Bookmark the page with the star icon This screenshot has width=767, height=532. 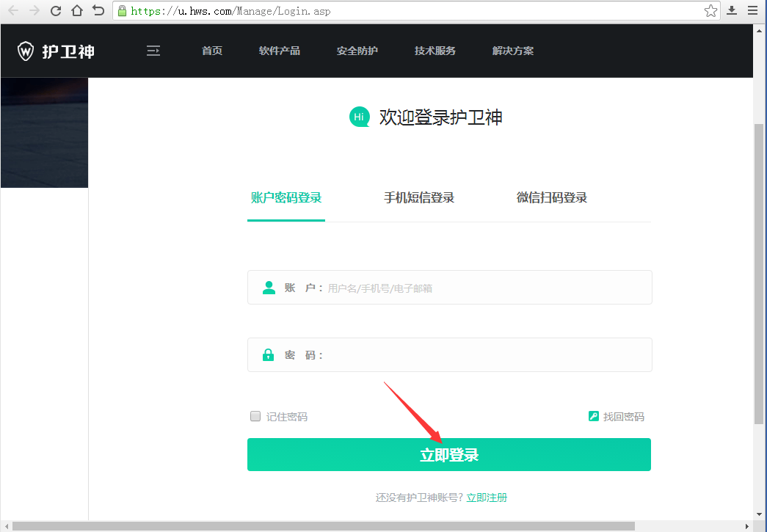710,11
